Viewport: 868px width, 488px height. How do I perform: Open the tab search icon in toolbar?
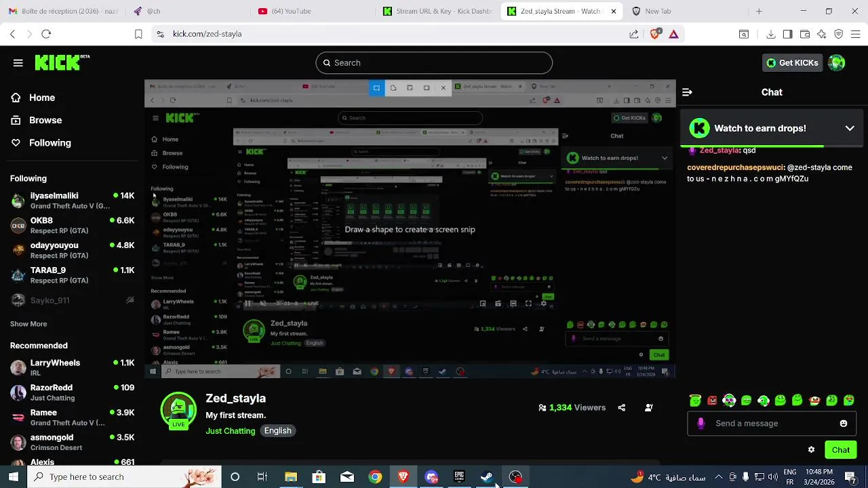744,34
